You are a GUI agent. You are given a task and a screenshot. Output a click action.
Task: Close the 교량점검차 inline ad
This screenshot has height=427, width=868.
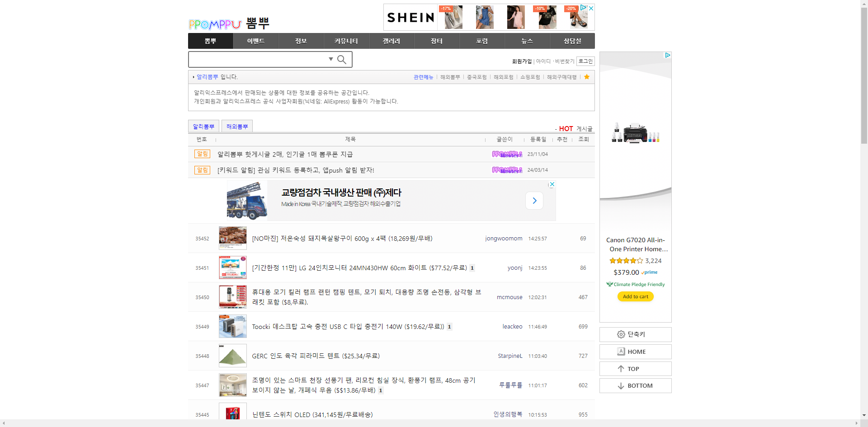(552, 184)
